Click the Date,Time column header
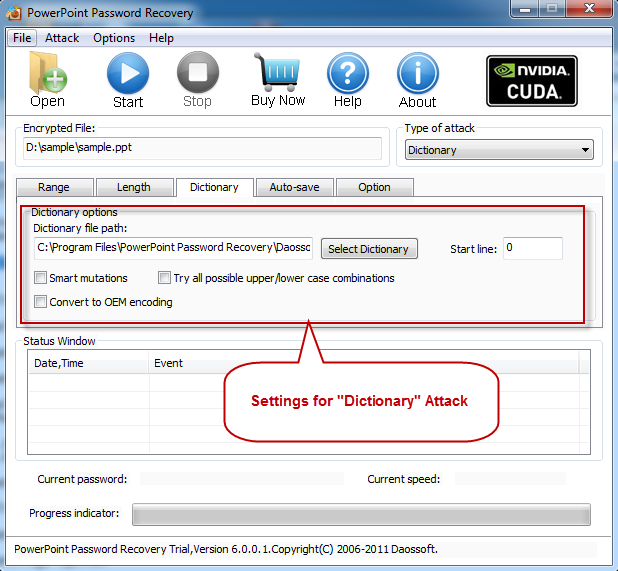This screenshot has height=571, width=618. click(x=88, y=363)
